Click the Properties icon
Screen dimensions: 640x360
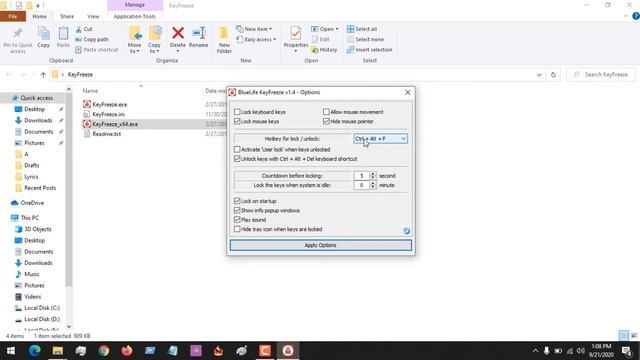click(x=296, y=33)
